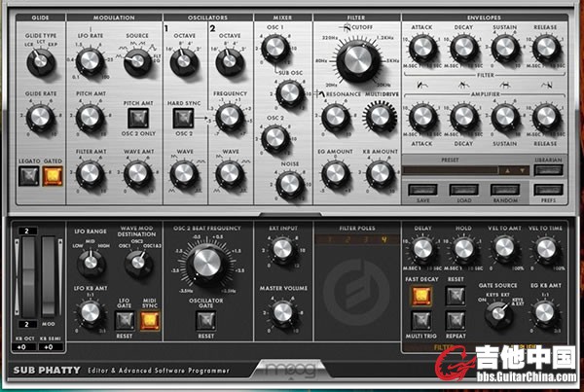Click the Multidrive knob

(381, 117)
